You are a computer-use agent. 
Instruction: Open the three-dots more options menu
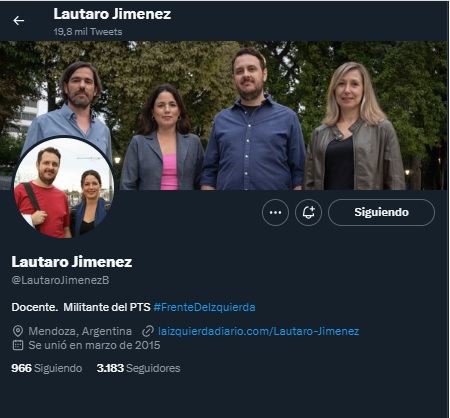click(275, 212)
